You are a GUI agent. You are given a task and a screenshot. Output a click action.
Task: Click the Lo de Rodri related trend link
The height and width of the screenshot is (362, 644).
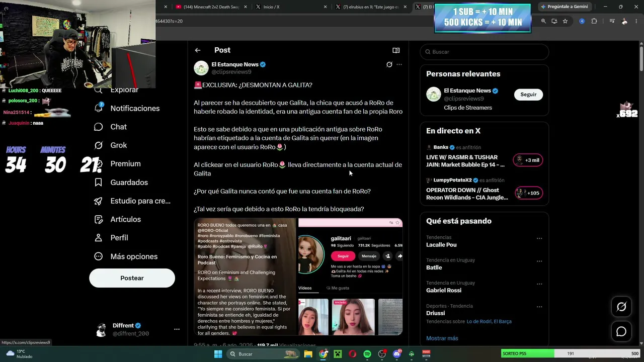478,322
